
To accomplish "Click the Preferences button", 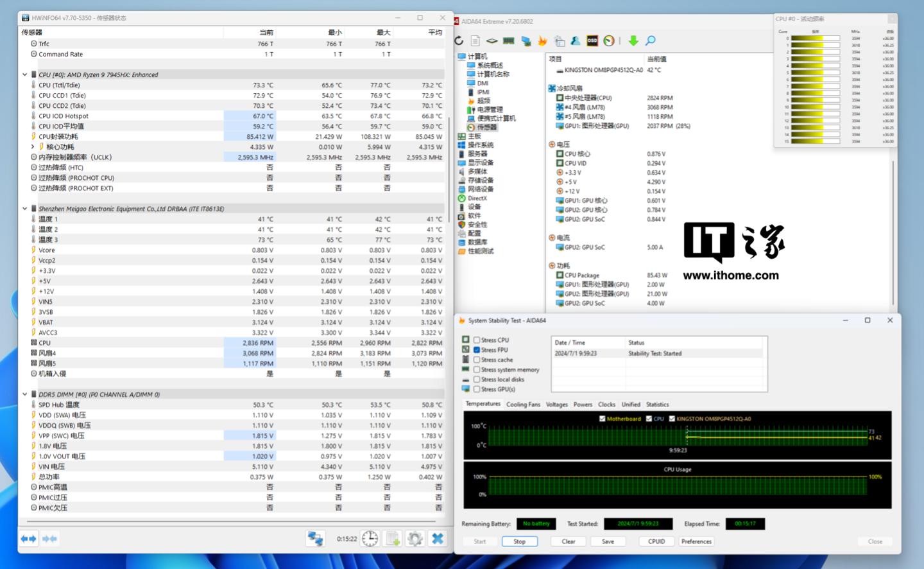I will 696,541.
